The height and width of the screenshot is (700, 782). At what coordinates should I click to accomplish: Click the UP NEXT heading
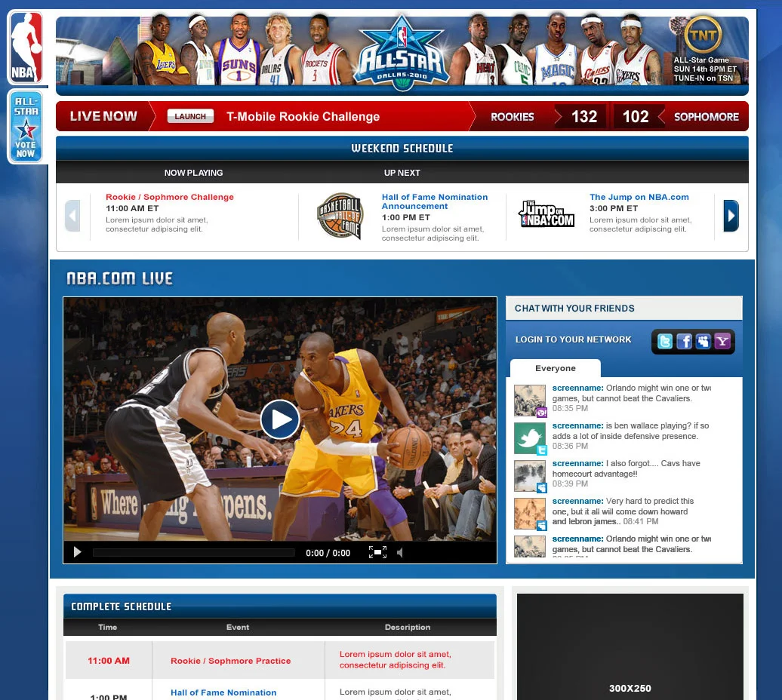(402, 173)
